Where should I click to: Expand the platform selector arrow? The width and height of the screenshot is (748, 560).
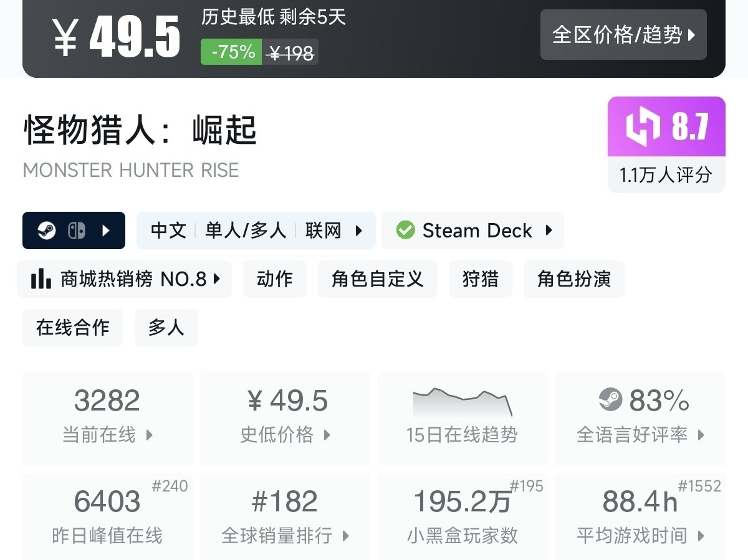pos(105,231)
